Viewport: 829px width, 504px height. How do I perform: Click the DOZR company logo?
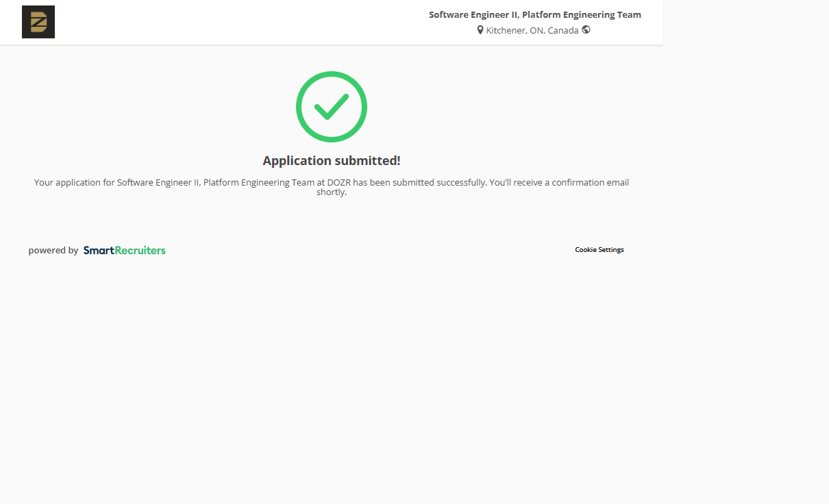pyautogui.click(x=38, y=22)
